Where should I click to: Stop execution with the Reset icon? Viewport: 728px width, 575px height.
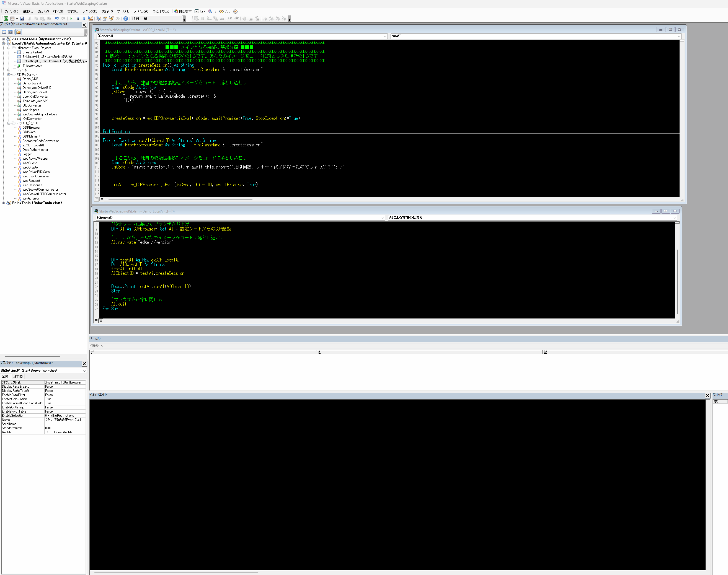[84, 19]
